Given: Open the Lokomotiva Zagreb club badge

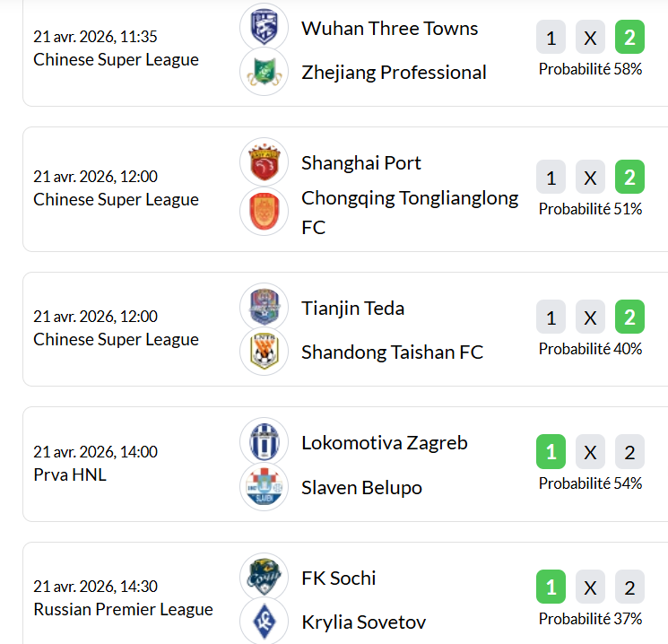Looking at the screenshot, I should [x=264, y=442].
